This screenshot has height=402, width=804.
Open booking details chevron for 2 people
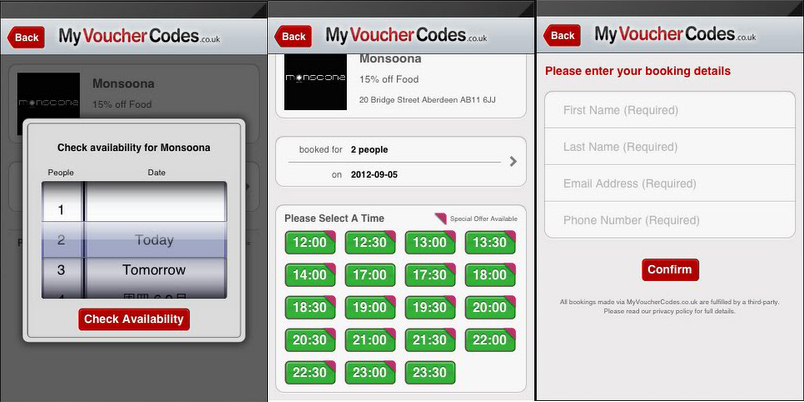coord(513,162)
